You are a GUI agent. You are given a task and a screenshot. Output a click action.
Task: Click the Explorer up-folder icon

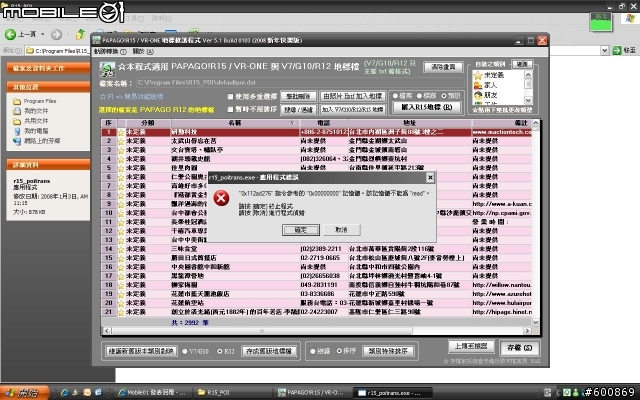[80, 34]
